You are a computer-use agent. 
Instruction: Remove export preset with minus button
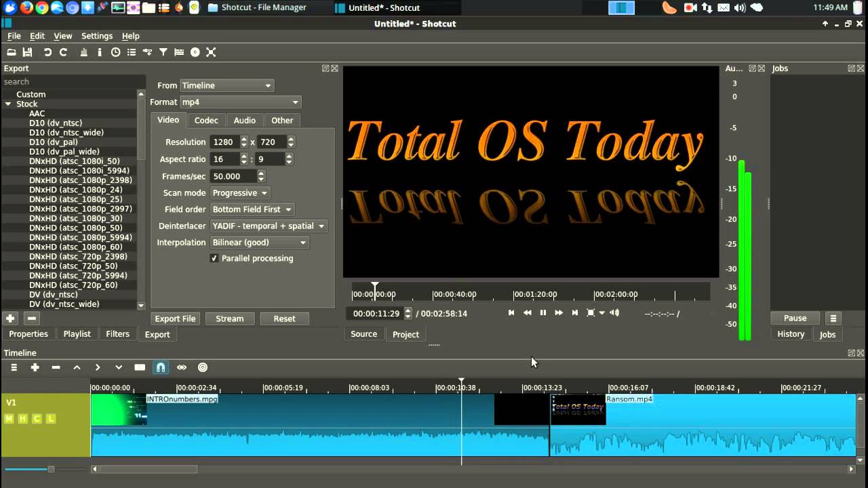point(31,318)
